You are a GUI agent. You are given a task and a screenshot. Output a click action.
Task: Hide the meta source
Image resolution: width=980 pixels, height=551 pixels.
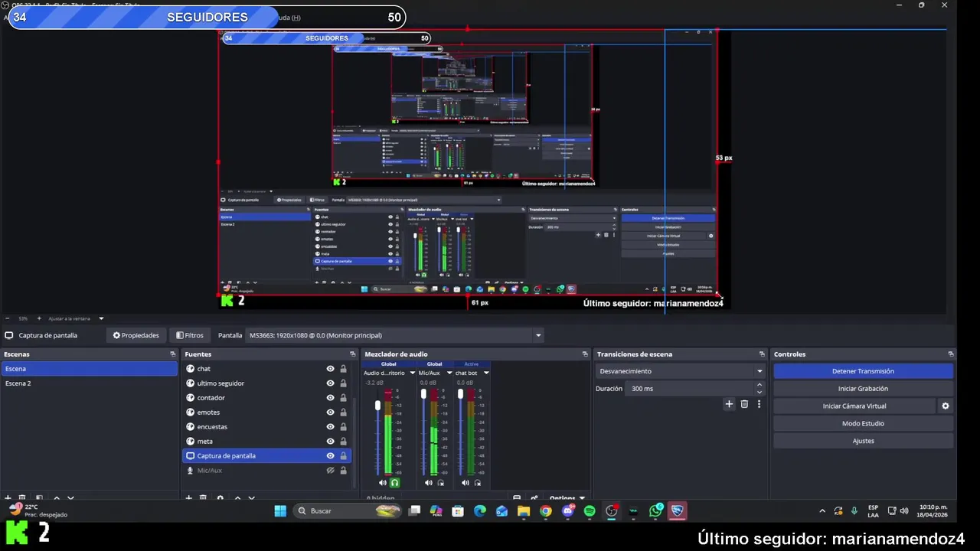pyautogui.click(x=330, y=442)
